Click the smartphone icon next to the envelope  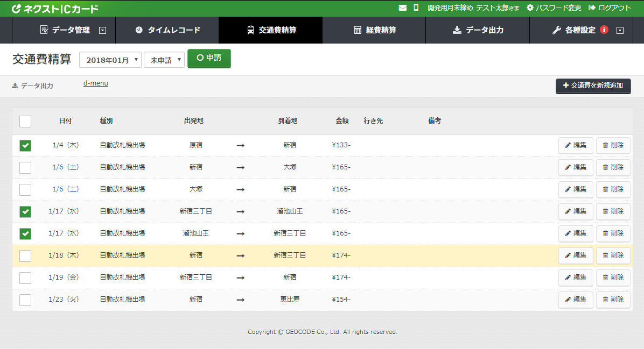pos(415,7)
